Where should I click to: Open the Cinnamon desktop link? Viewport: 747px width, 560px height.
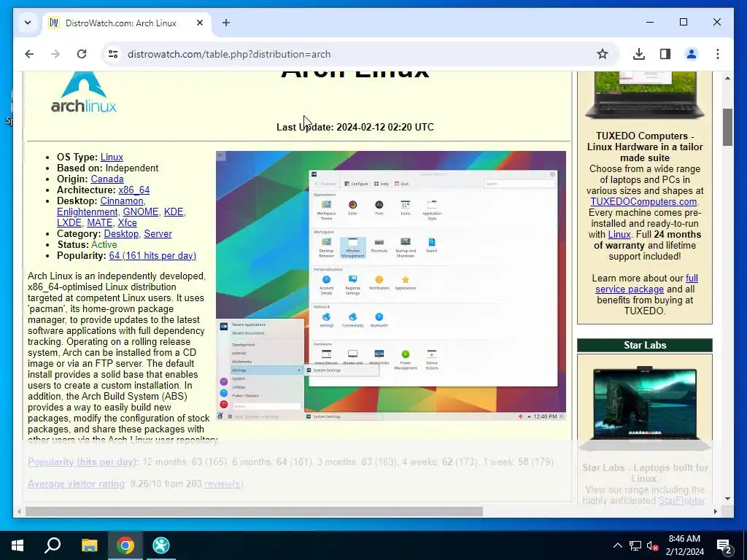122,201
